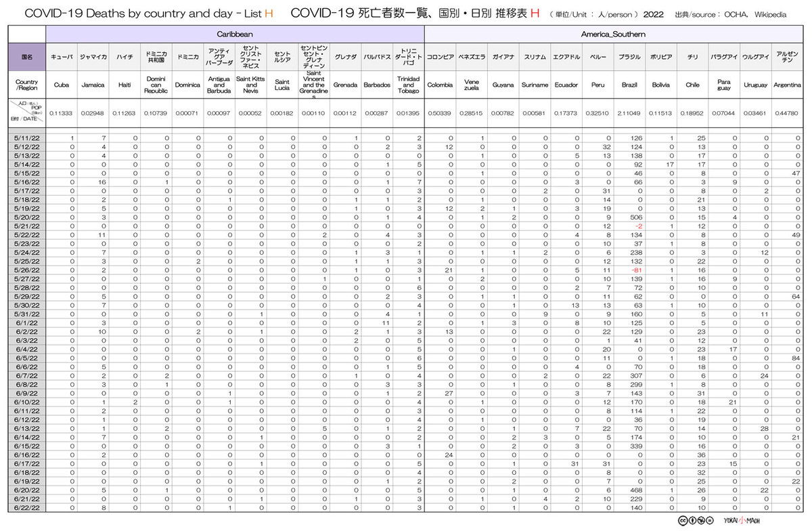Viewport: 812px width, 531px height.
Task: Click Argentina population value 0.44780
Action: tap(787, 113)
